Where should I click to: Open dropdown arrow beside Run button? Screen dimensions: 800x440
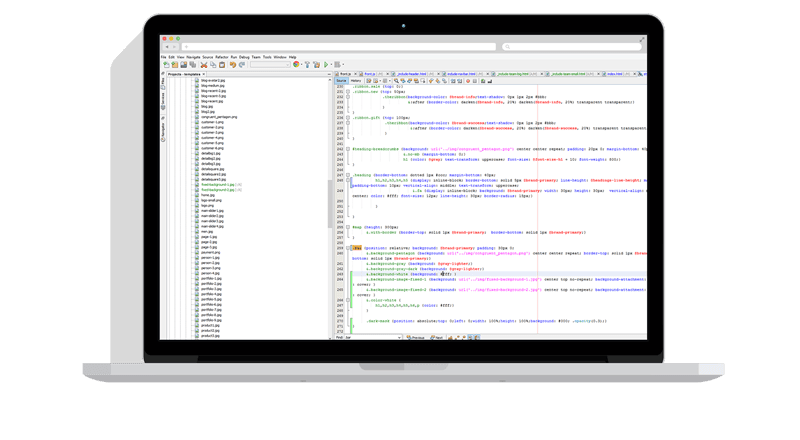click(331, 65)
